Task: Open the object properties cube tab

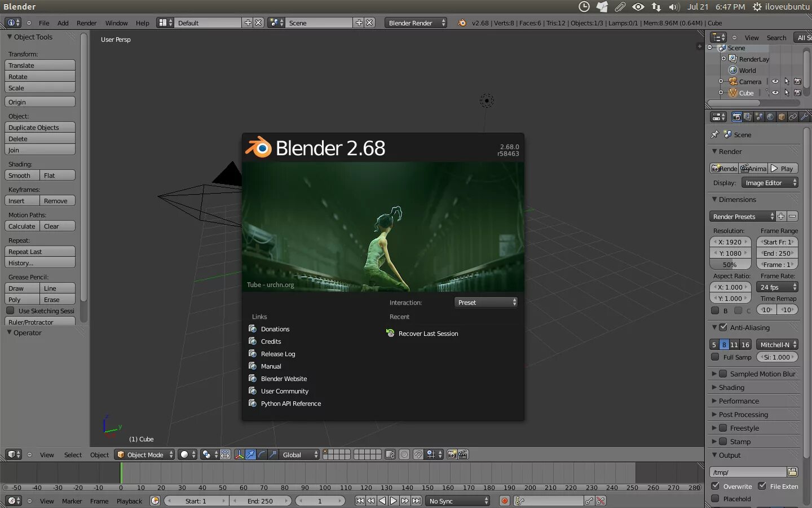Action: (x=782, y=117)
